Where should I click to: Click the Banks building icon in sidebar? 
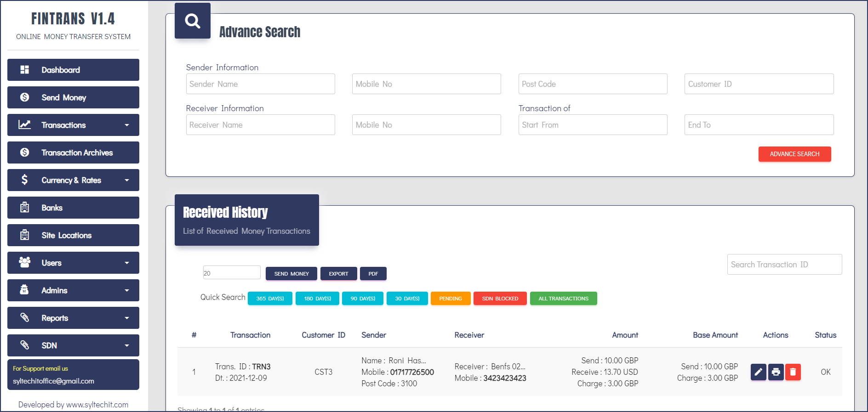(x=25, y=208)
